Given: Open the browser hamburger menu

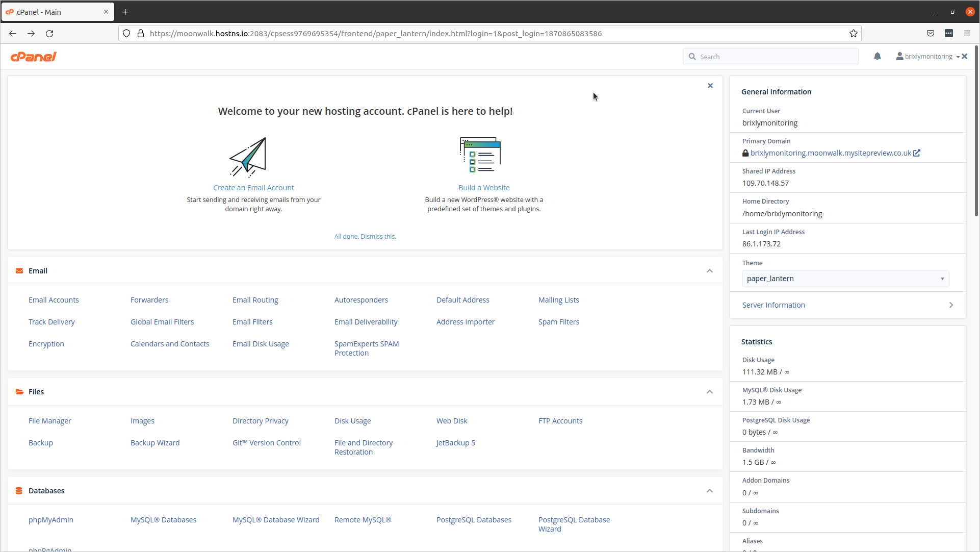Looking at the screenshot, I should pyautogui.click(x=967, y=34).
